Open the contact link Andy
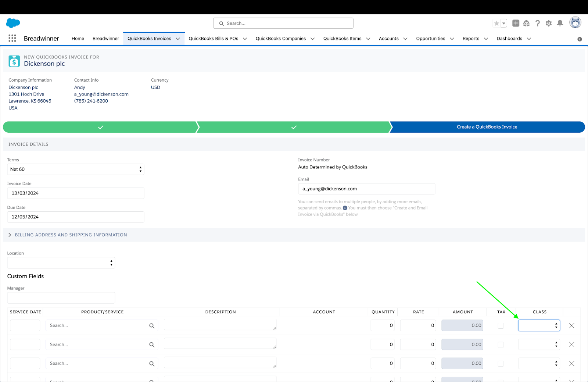Viewport: 588px width, 382px height. (80, 88)
